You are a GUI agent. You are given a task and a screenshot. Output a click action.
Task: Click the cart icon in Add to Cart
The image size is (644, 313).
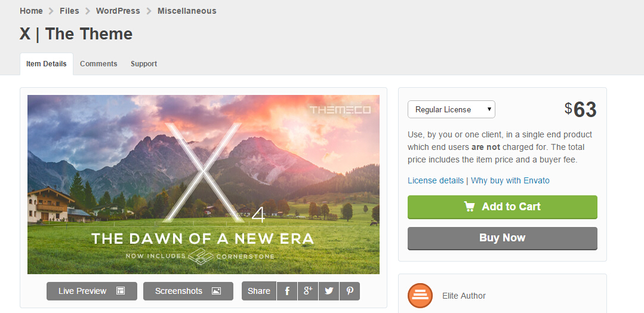(x=470, y=207)
